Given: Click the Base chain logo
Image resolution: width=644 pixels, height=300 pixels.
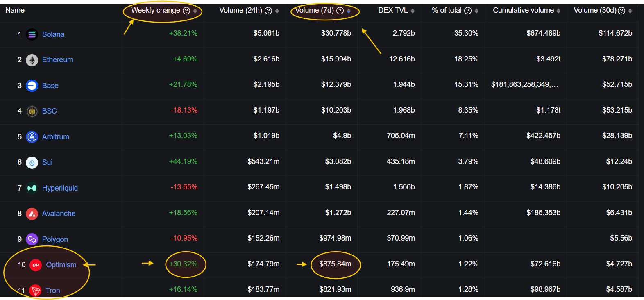Looking at the screenshot, I should pos(32,86).
